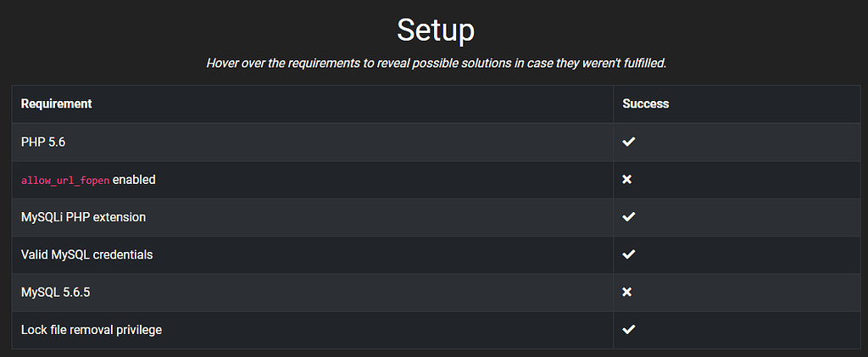
Task: Click the Success column header
Action: point(645,103)
